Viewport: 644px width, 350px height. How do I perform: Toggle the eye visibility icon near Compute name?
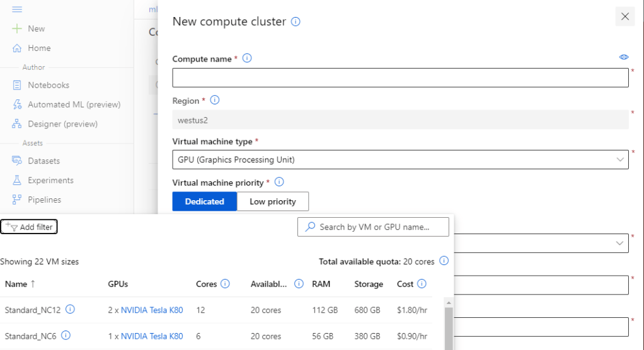623,57
